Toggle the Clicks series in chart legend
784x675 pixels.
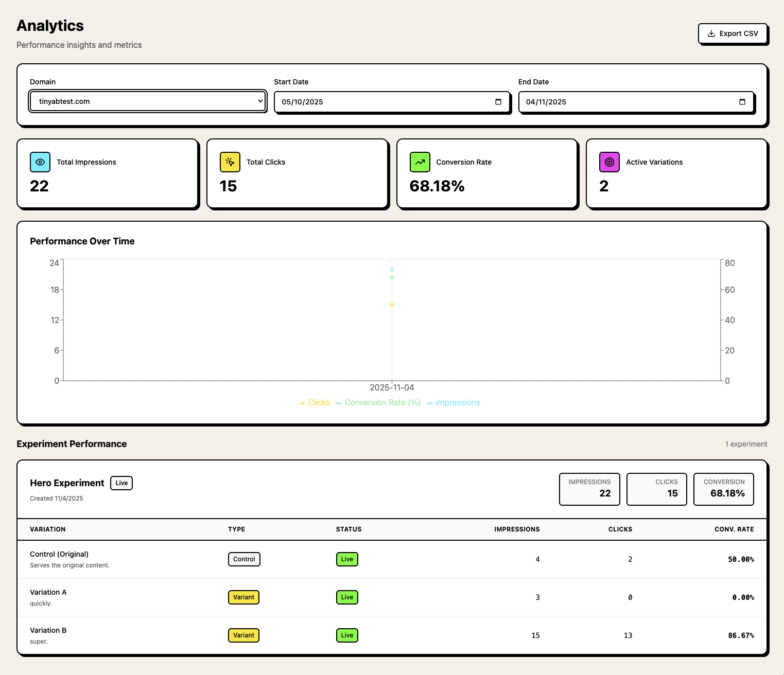pyautogui.click(x=315, y=403)
